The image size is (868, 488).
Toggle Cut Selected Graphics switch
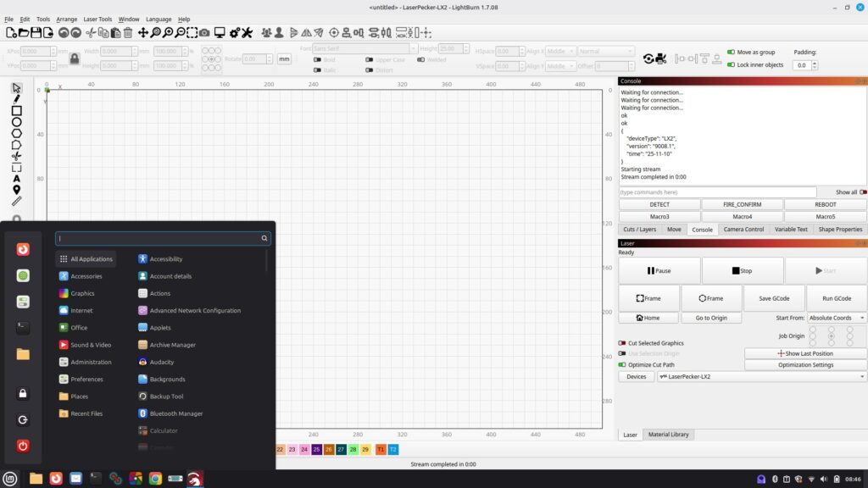[x=623, y=343]
